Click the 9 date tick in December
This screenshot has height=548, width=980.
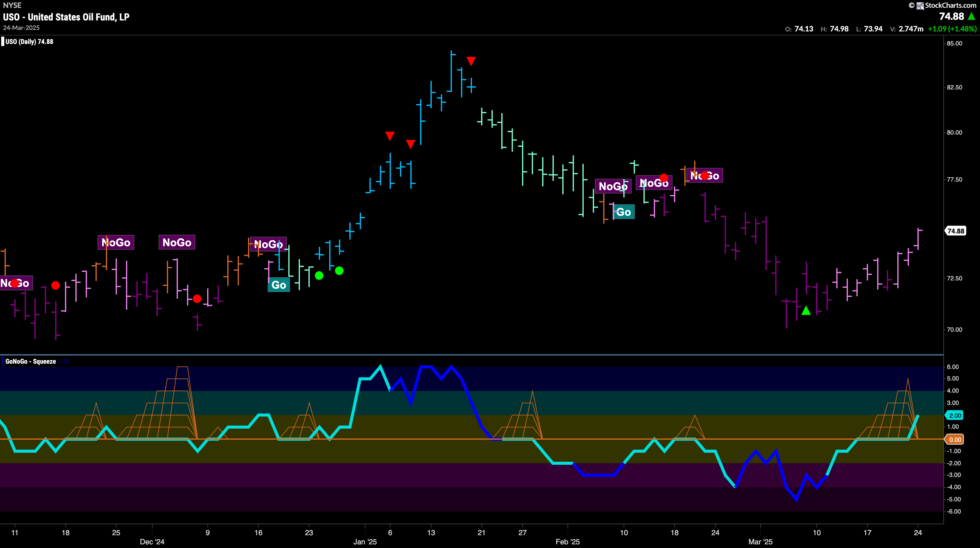click(x=208, y=532)
